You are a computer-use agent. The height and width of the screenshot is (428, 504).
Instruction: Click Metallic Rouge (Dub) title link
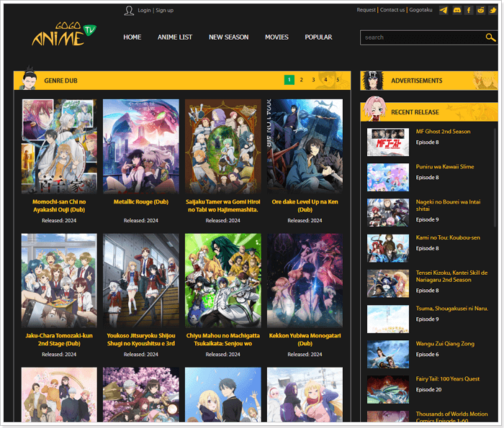click(x=141, y=202)
